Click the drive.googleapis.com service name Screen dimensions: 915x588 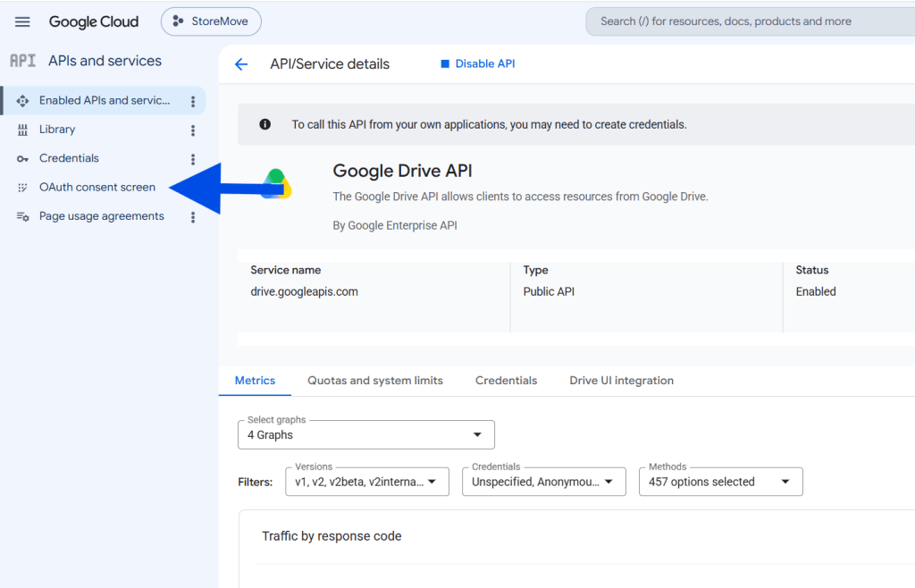point(305,291)
